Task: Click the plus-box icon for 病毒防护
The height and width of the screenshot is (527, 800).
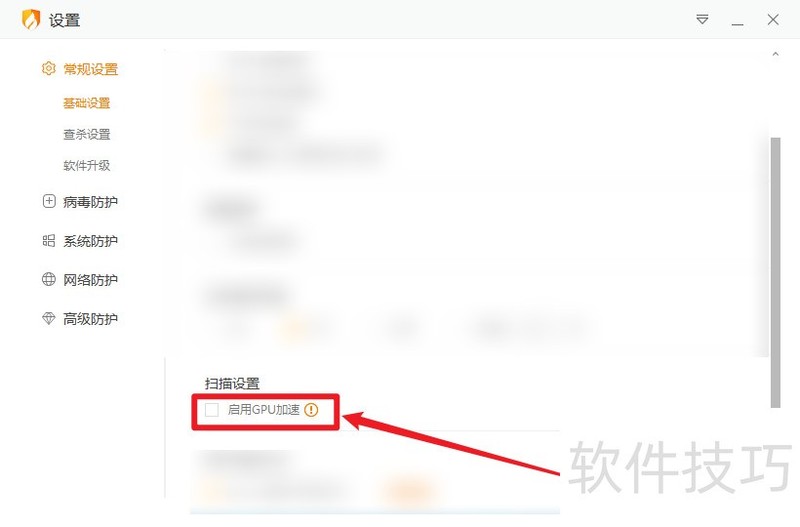Action: tap(48, 201)
